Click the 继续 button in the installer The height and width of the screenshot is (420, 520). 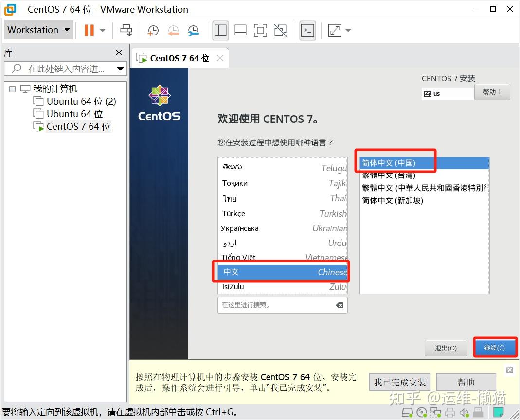point(495,347)
